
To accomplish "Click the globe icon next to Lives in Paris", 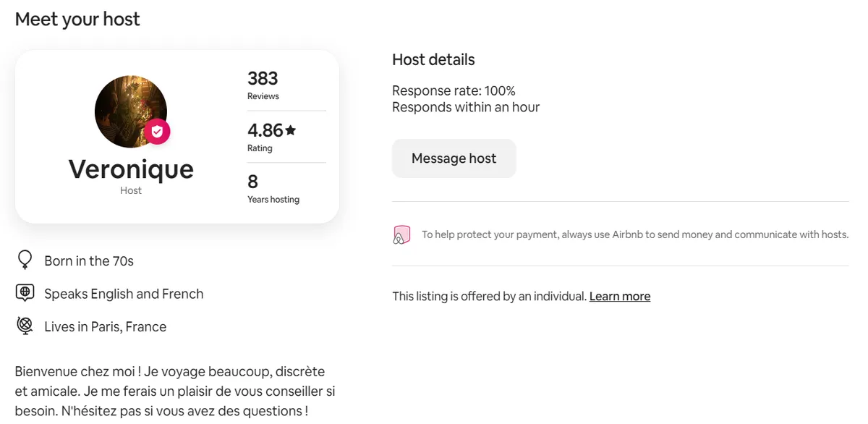I will pos(25,326).
